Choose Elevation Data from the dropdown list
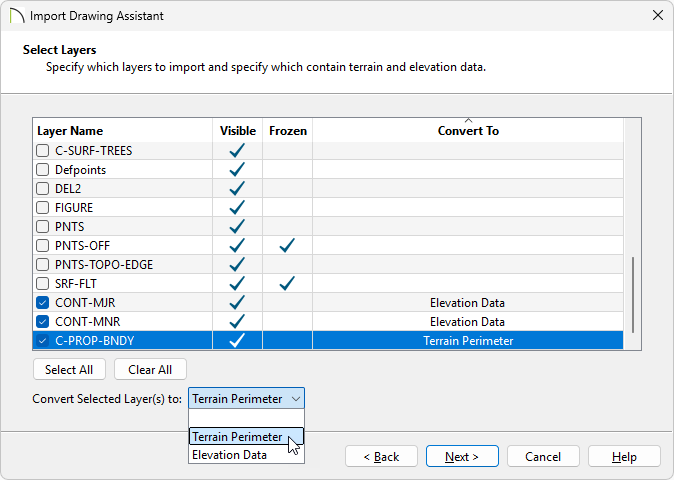The image size is (674, 480). pyautogui.click(x=246, y=455)
